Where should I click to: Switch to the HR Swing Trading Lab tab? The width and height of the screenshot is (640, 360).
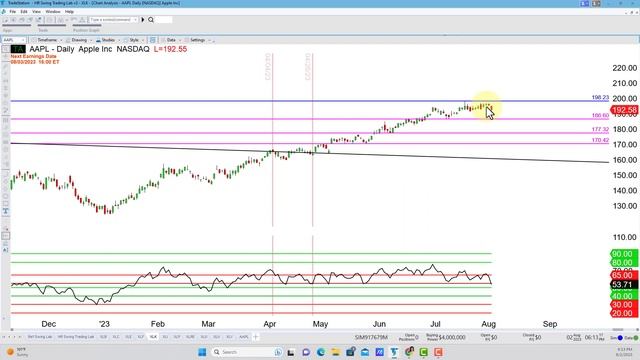pyautogui.click(x=76, y=337)
